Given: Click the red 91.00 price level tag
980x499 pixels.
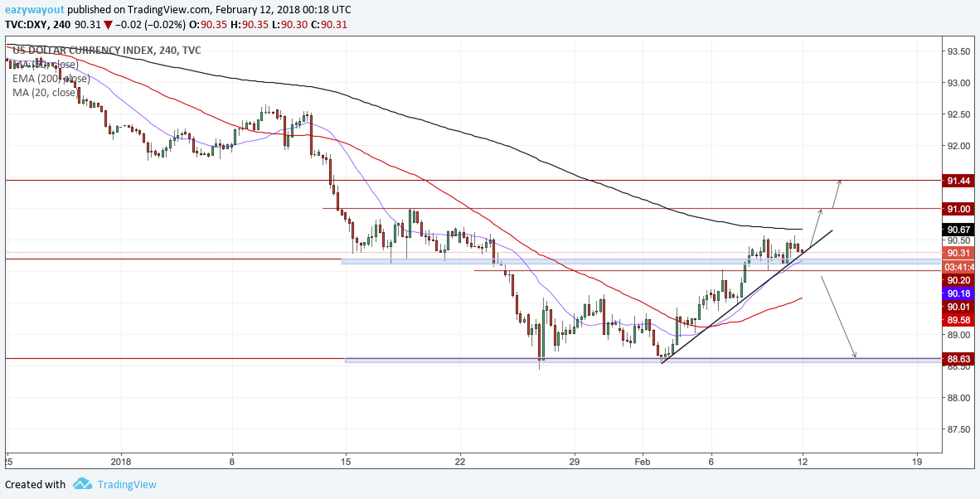Looking at the screenshot, I should (958, 209).
